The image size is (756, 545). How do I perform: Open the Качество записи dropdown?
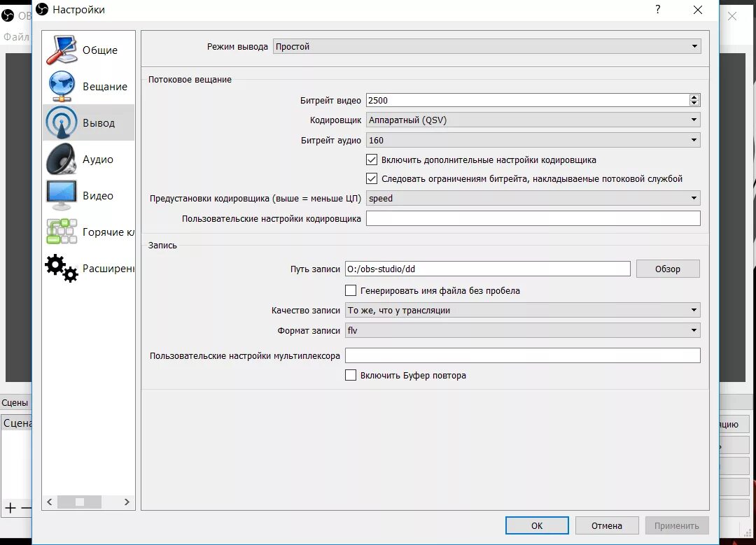coord(523,311)
